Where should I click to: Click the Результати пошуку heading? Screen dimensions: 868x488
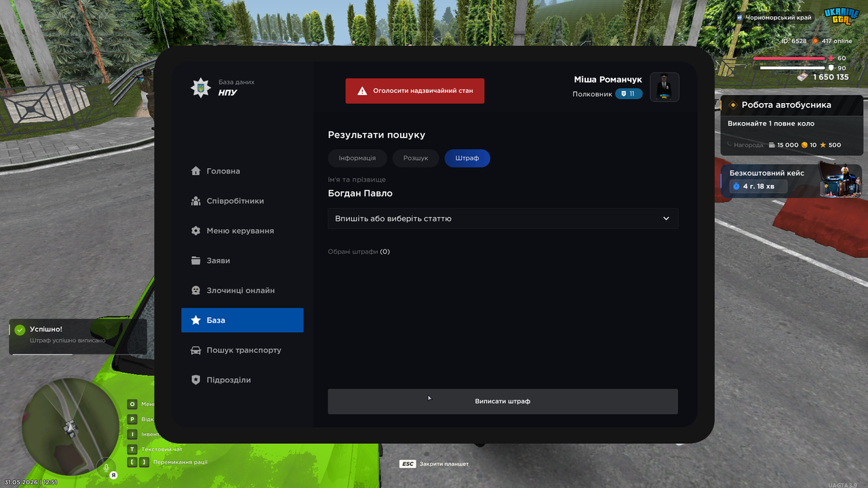tap(376, 135)
